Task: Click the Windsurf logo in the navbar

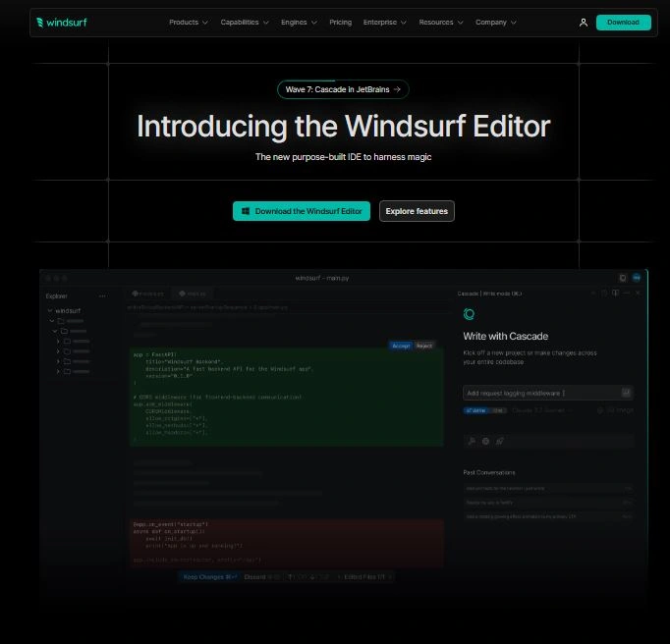Action: pyautogui.click(x=61, y=22)
